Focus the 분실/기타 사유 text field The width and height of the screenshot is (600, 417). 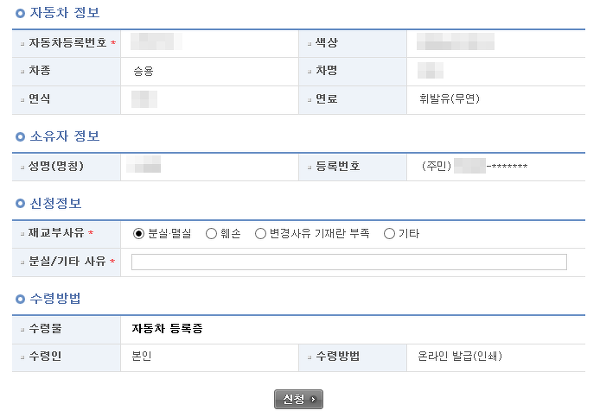tap(349, 262)
